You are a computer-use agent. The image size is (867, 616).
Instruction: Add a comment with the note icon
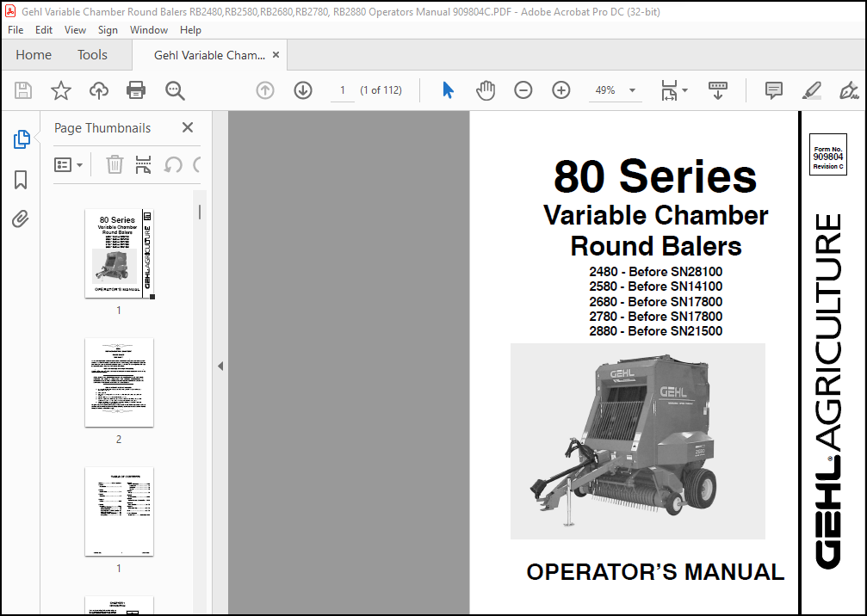(x=773, y=90)
